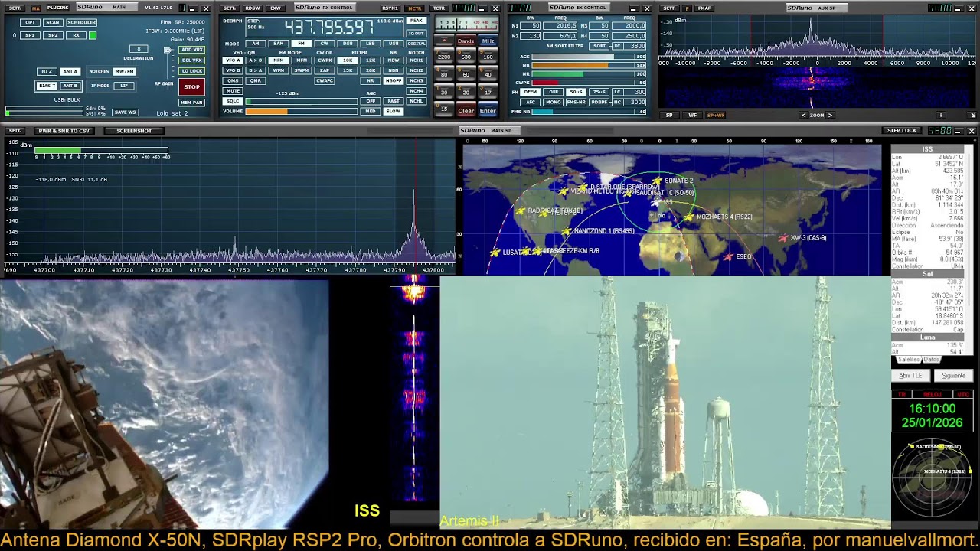Click the SCREENSHOT button in Main SP
The height and width of the screenshot is (551, 980).
click(134, 131)
